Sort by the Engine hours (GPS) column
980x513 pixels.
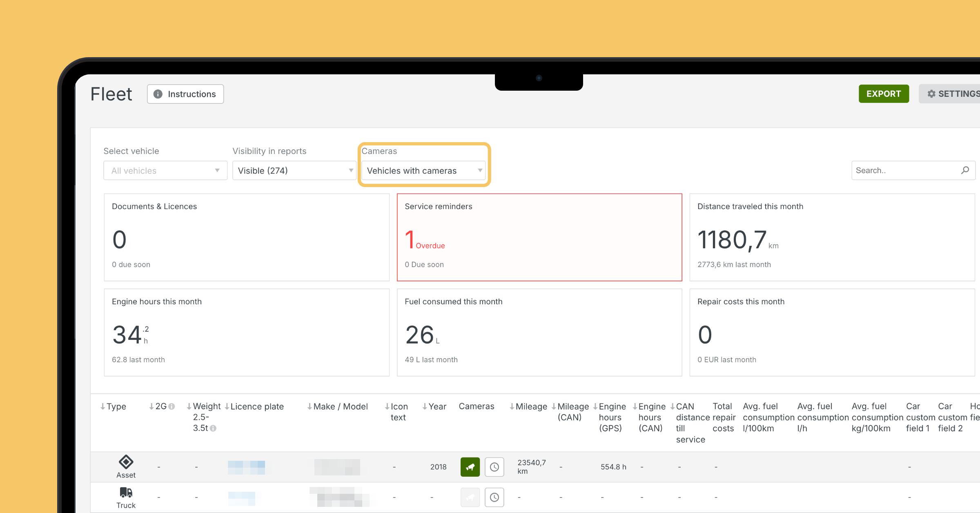609,417
